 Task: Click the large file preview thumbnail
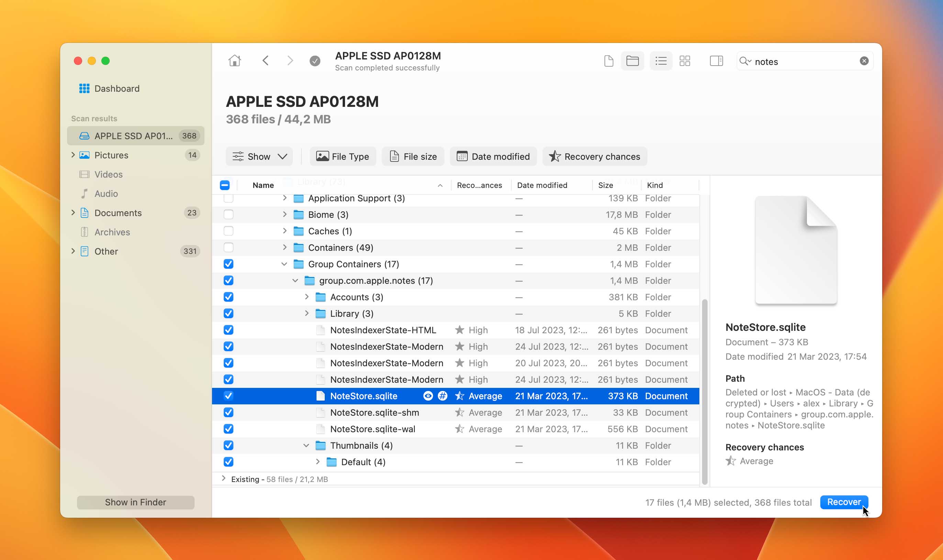pyautogui.click(x=796, y=250)
